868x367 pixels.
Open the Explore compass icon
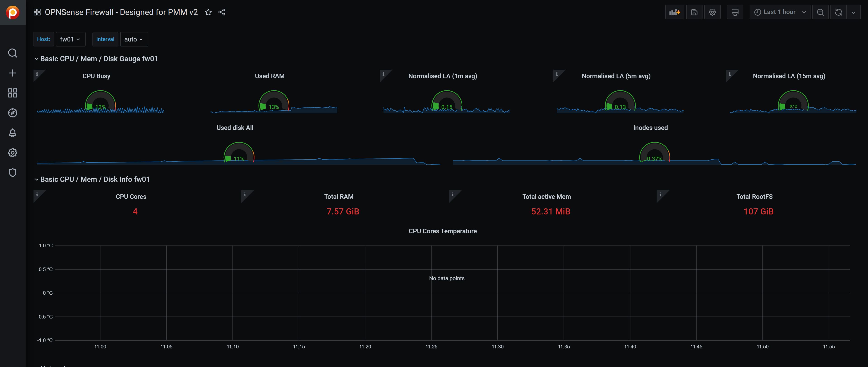(13, 113)
